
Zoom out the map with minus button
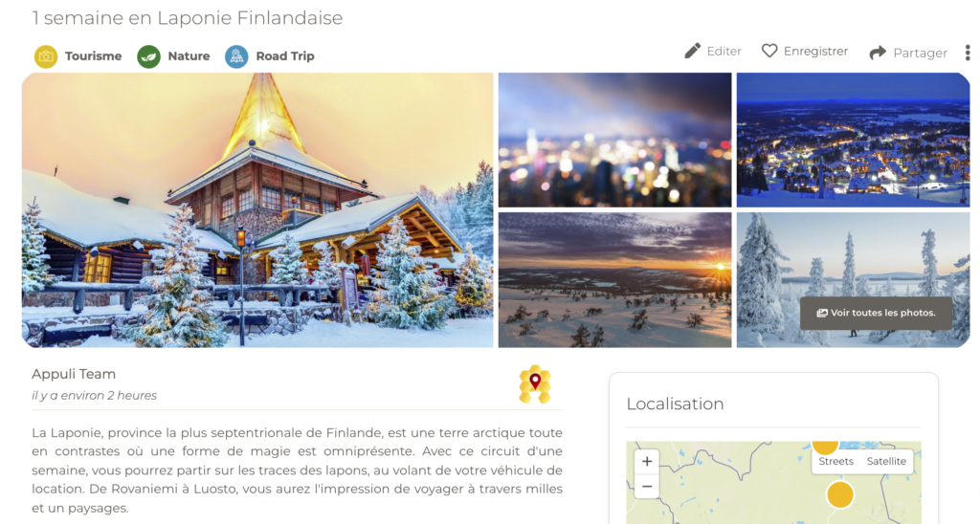click(x=647, y=487)
